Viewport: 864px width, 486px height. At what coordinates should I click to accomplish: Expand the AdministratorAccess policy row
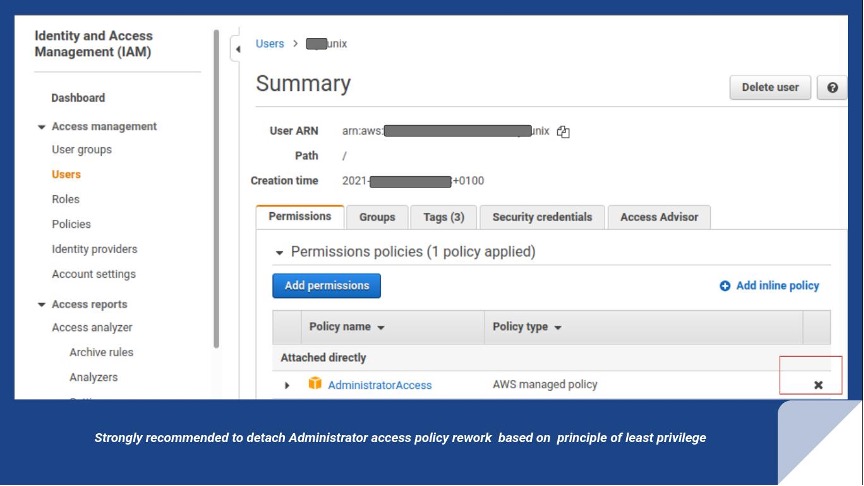[x=287, y=385]
